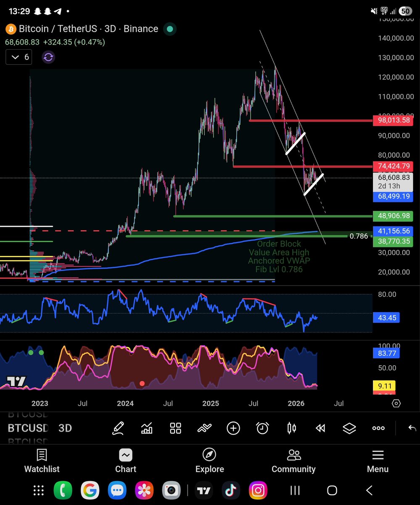Open the compare symbols lines icon
The image size is (420, 505).
pos(204,428)
